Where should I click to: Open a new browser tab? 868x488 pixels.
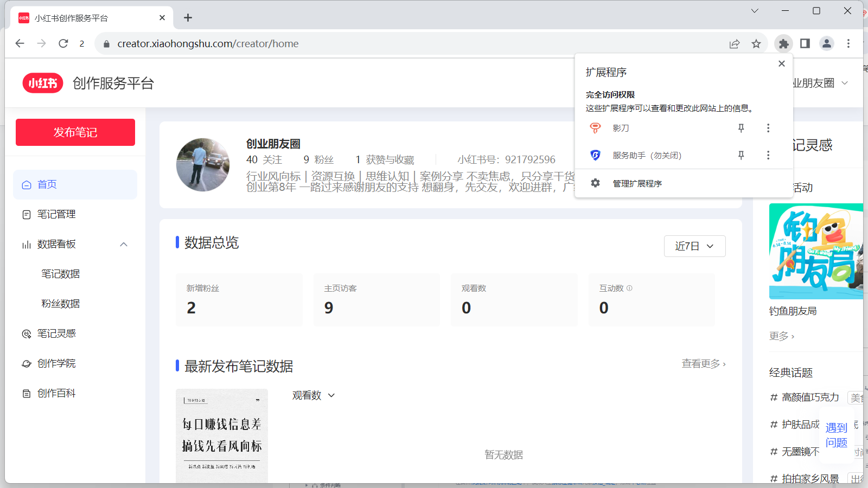tap(188, 18)
